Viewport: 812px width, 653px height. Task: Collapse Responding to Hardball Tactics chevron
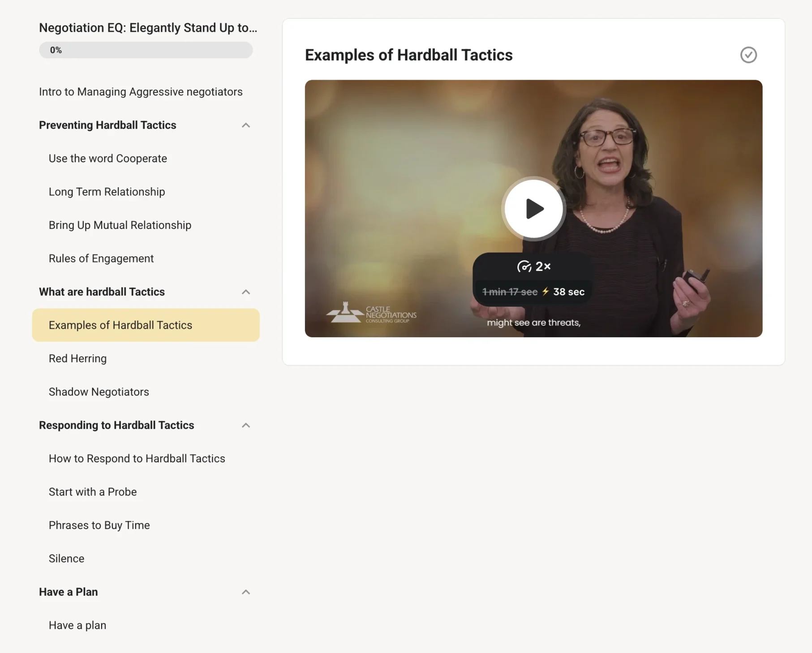tap(246, 425)
